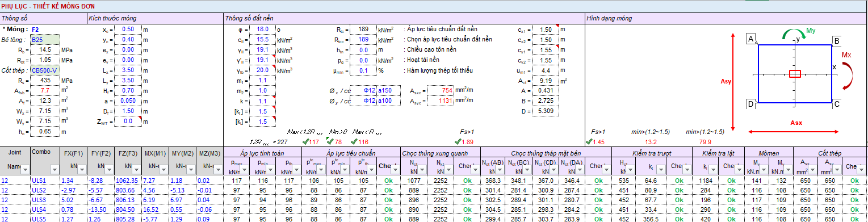Select the red column square in foundation diagram
The image size is (868, 222).
795,74
